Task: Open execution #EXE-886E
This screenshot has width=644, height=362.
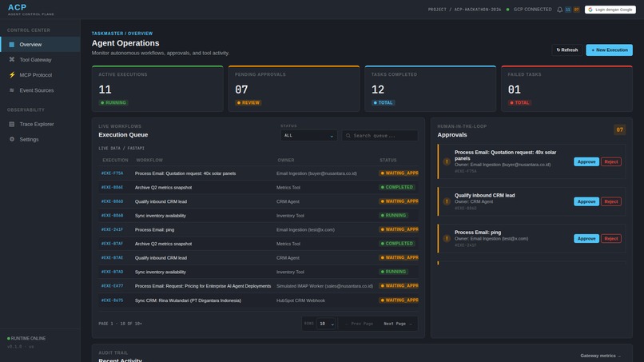Action: tap(112, 187)
